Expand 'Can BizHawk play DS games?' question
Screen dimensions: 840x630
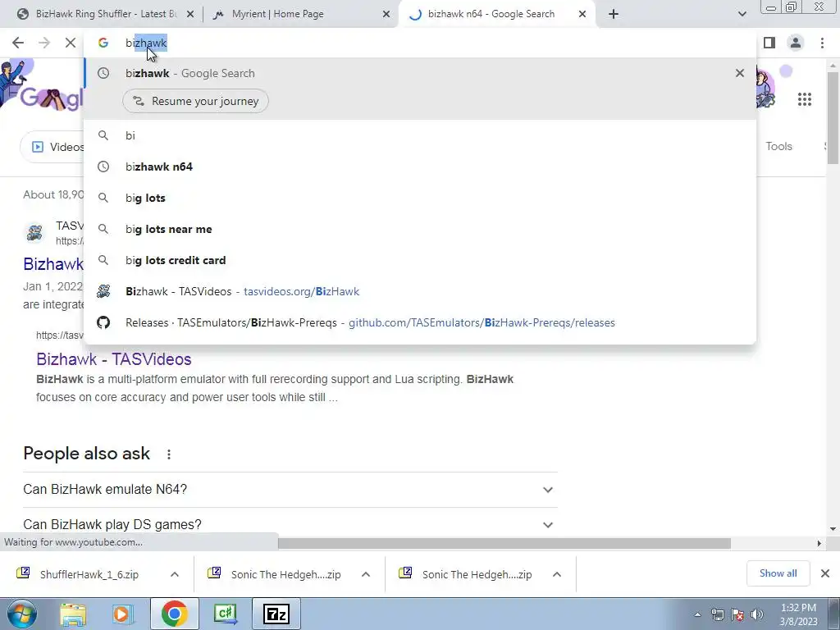point(290,524)
